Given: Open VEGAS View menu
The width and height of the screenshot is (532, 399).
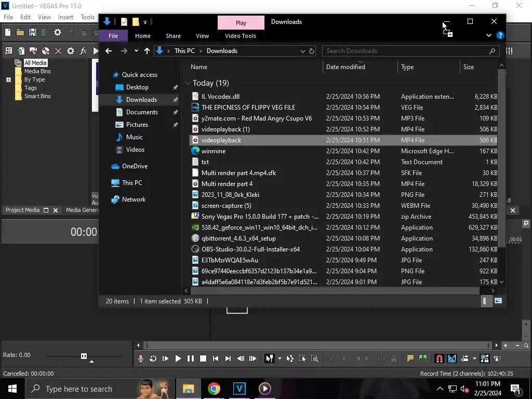Looking at the screenshot, I should 44,17.
